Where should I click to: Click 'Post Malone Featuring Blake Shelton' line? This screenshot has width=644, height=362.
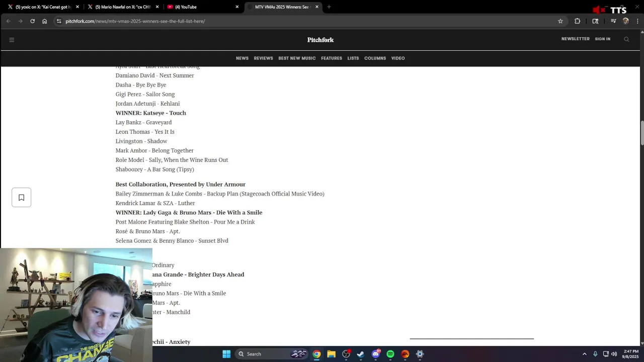click(x=185, y=222)
